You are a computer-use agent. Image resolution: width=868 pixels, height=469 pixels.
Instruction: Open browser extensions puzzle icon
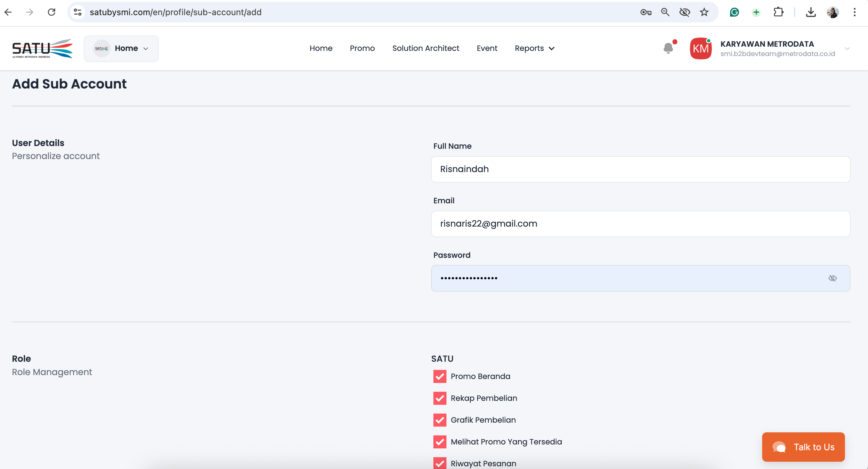778,12
